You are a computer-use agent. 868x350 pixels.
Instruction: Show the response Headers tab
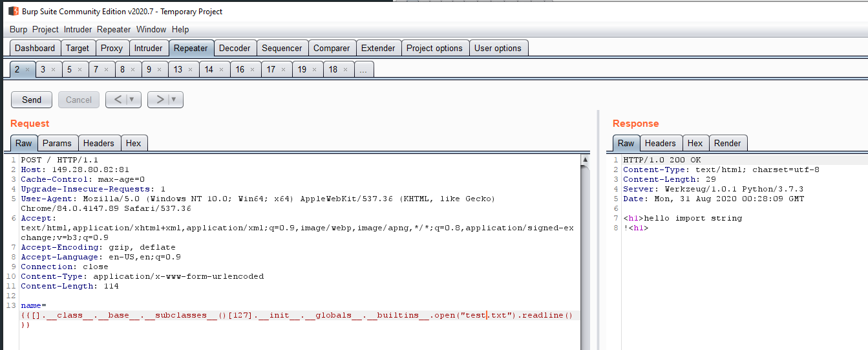click(x=661, y=143)
